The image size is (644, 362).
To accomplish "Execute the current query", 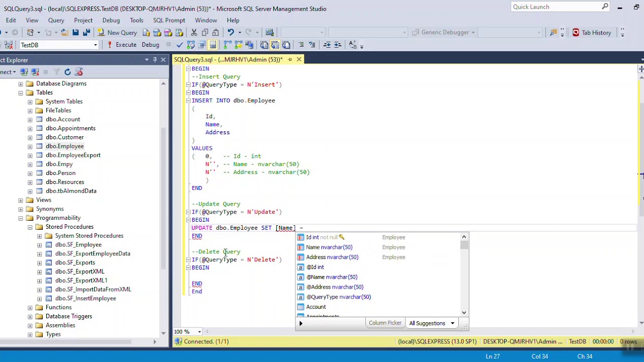I will 122,45.
